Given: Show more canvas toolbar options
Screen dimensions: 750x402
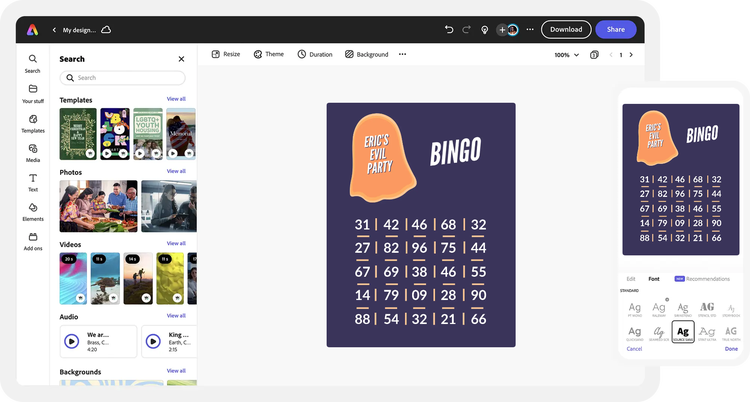Looking at the screenshot, I should point(402,54).
